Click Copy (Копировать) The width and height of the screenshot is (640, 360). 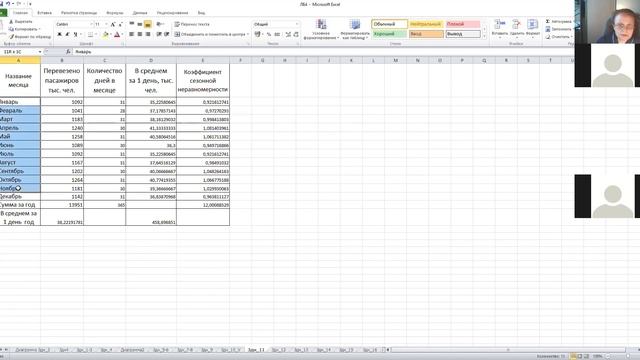(24, 29)
